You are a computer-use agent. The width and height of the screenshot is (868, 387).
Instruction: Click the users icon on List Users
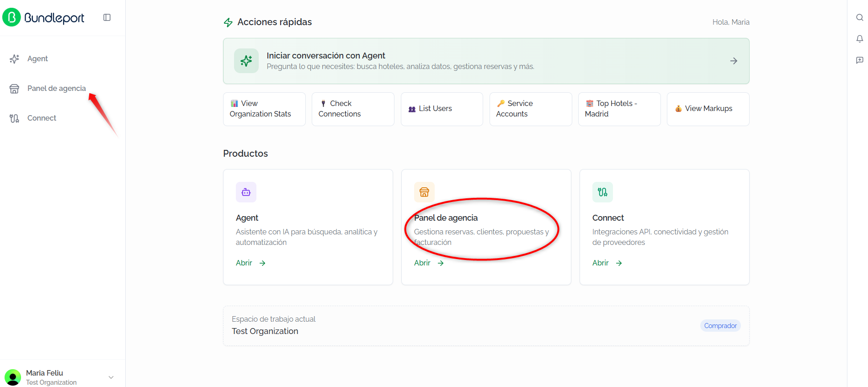point(412,109)
